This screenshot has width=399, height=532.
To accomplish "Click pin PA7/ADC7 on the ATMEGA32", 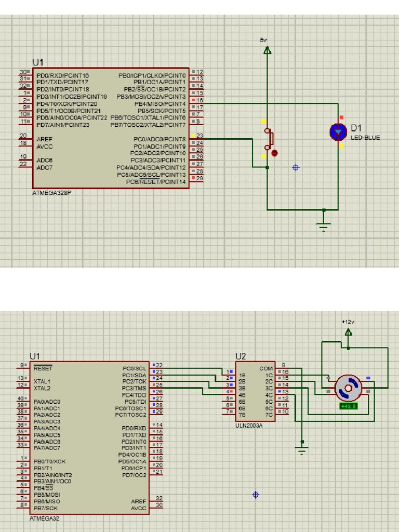I will click(x=47, y=448).
